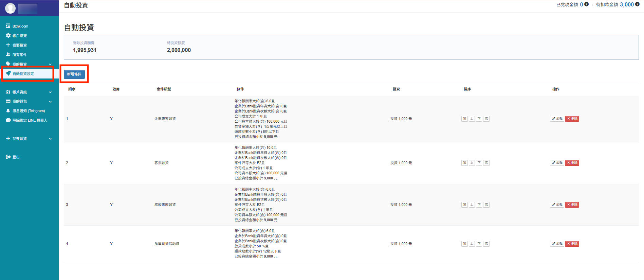The height and width of the screenshot is (280, 644).
Task: Expand the 我要融資 sidebar section
Action: (x=50, y=139)
